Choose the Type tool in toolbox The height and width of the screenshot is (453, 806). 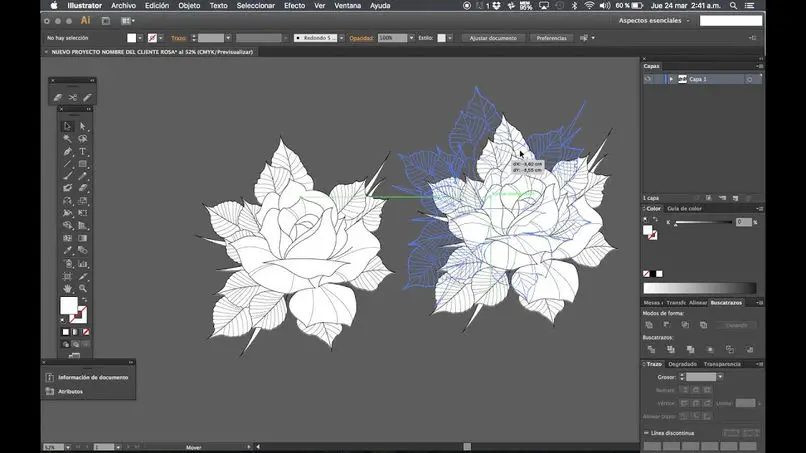click(83, 151)
